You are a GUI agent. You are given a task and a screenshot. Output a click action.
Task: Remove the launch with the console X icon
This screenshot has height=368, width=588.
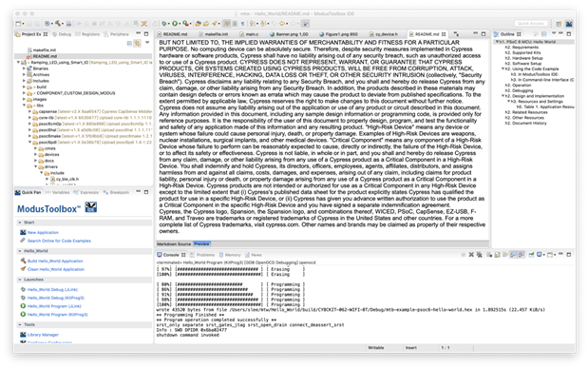(471, 255)
